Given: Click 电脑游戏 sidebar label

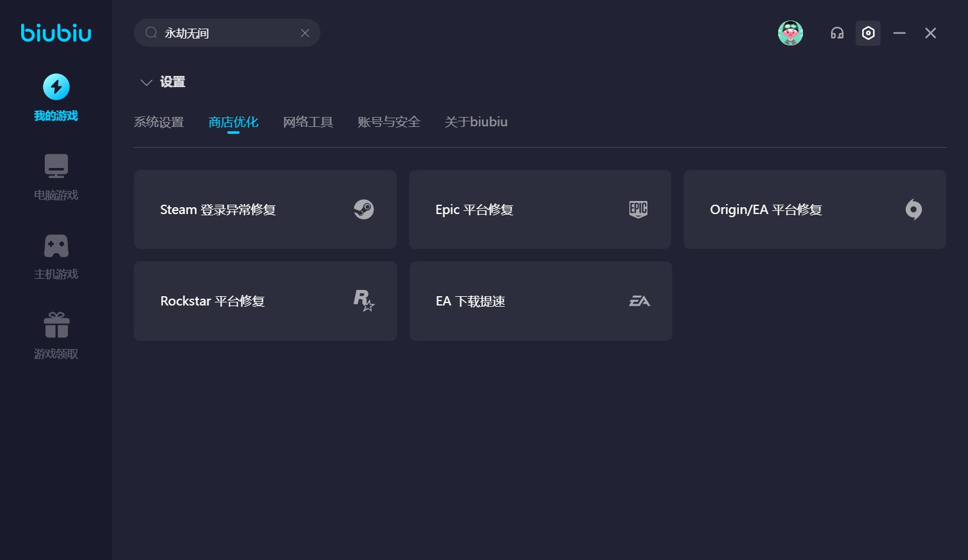Looking at the screenshot, I should pyautogui.click(x=56, y=195).
